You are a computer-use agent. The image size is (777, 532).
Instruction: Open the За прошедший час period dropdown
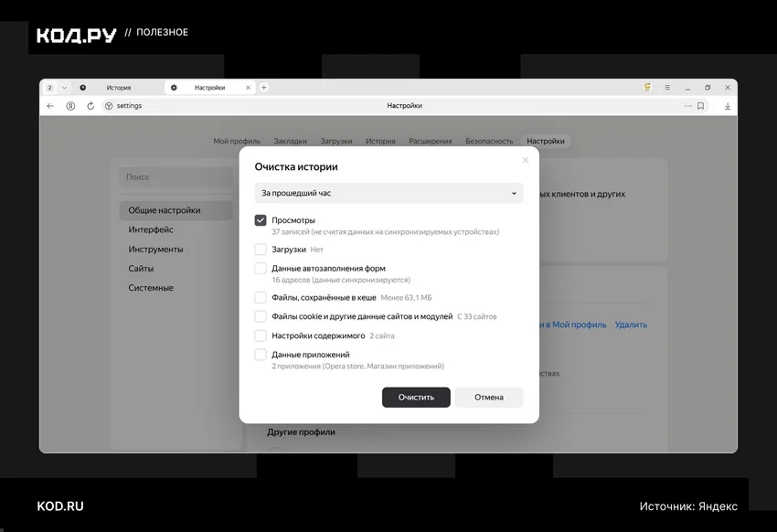388,193
